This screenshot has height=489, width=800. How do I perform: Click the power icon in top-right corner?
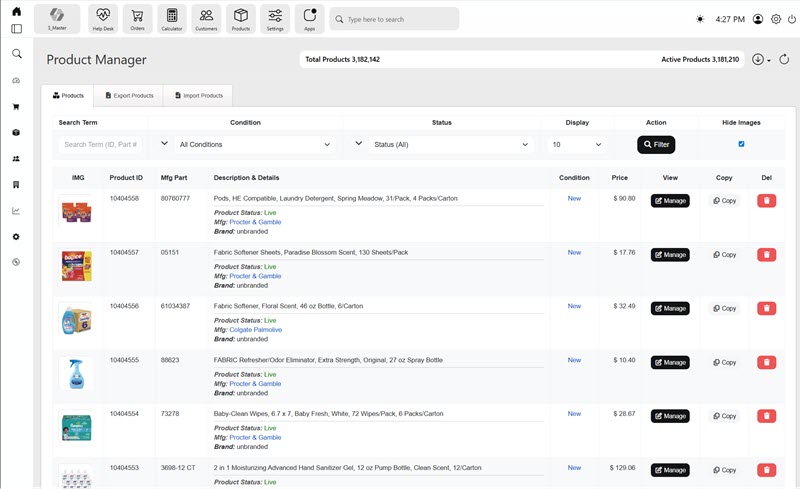pyautogui.click(x=791, y=19)
